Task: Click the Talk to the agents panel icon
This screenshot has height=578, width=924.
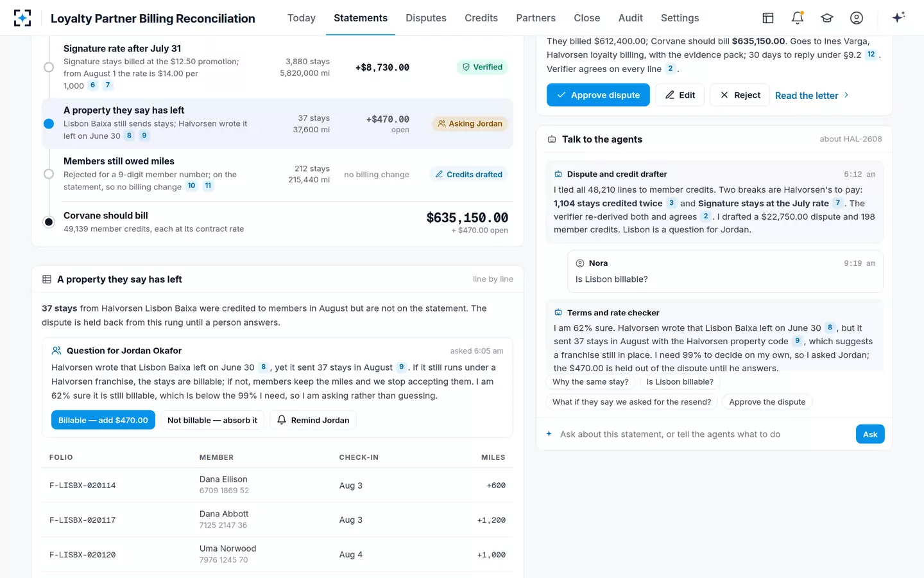Action: click(552, 139)
